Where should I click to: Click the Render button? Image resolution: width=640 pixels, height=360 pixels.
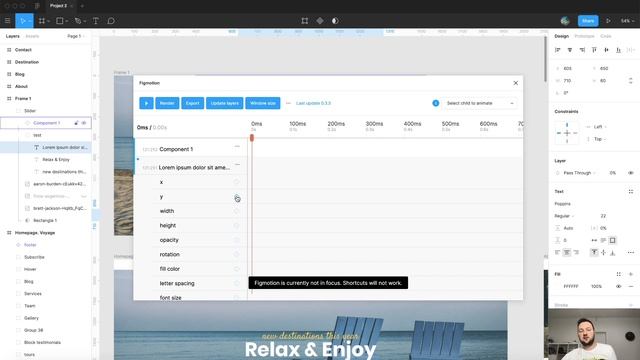[x=167, y=103]
